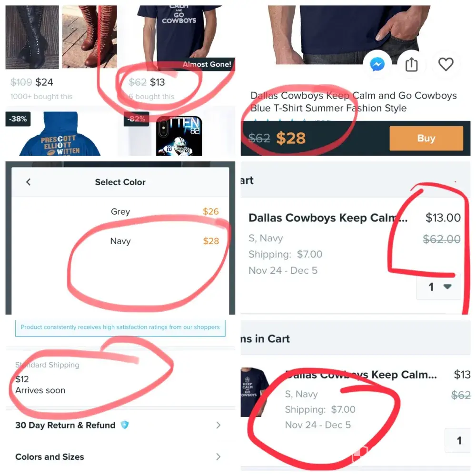Open the -38% discount badge item
Screen dimensions: 476x476
click(x=18, y=119)
